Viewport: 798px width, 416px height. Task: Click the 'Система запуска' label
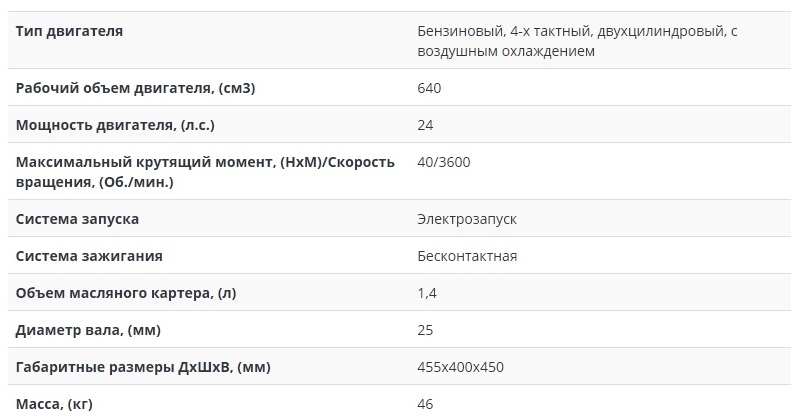[77, 219]
